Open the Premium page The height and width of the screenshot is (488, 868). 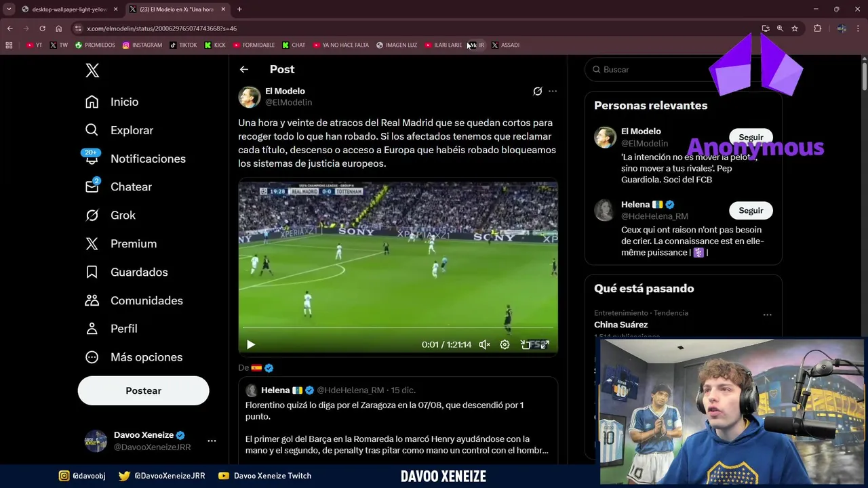[x=121, y=244]
